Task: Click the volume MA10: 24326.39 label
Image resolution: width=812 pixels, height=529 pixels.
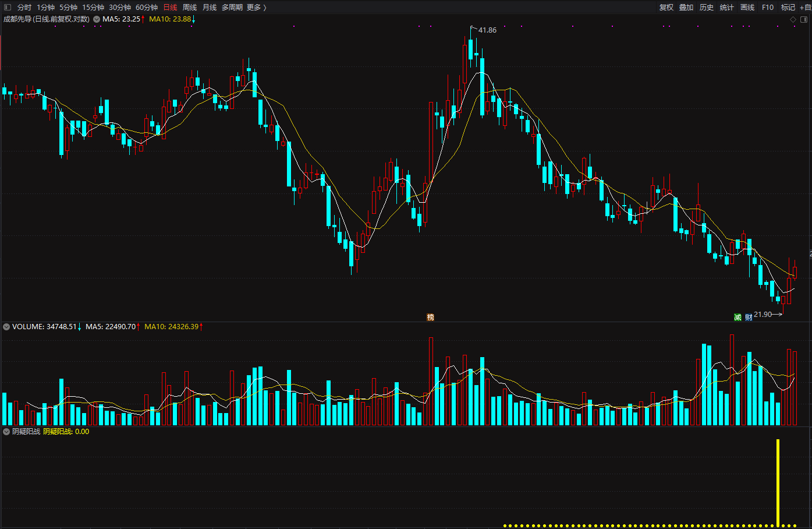Action: point(172,327)
